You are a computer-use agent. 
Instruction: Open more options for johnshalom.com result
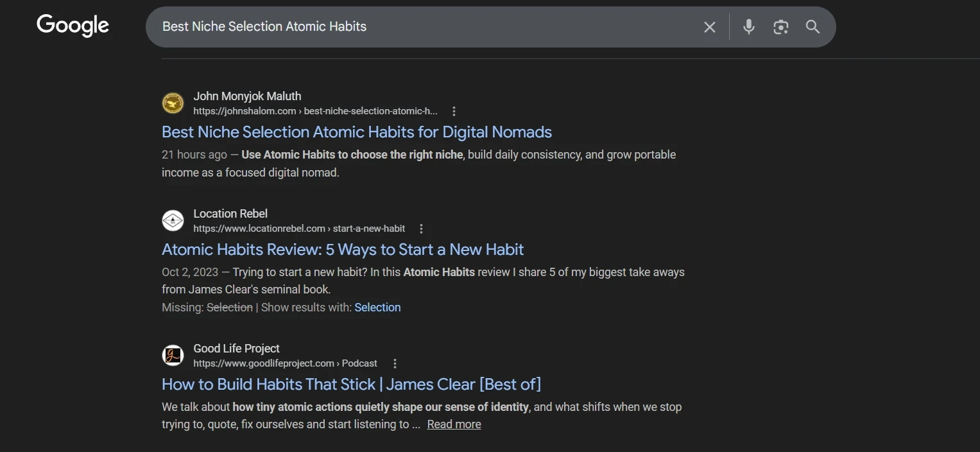click(x=454, y=111)
